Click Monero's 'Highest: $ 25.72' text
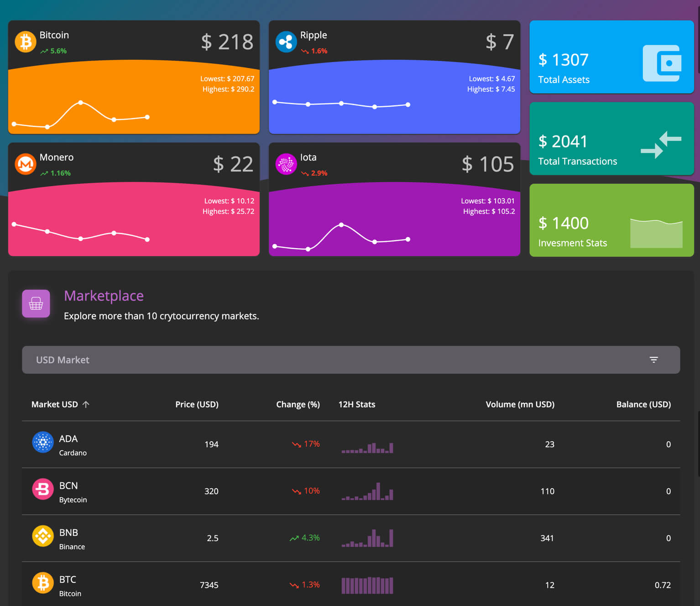Image resolution: width=700 pixels, height=606 pixels. (229, 212)
